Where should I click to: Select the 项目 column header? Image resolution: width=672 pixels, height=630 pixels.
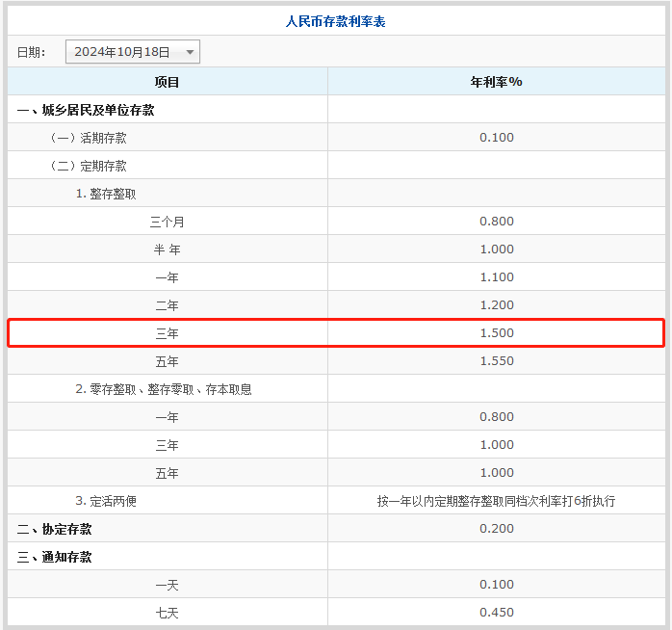pos(168,82)
